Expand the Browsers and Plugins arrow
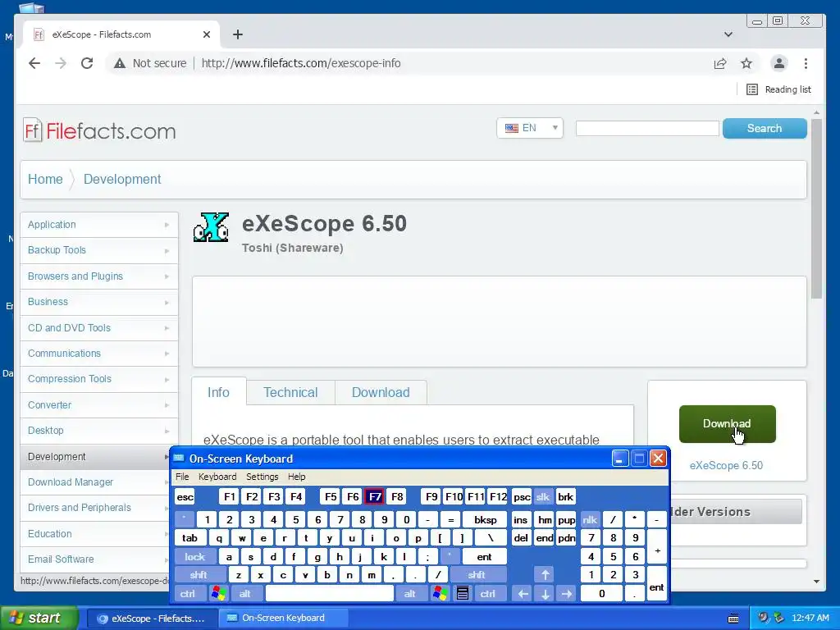Image resolution: width=840 pixels, height=630 pixels. pos(167,276)
